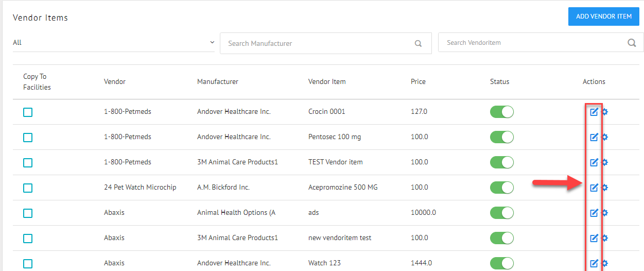The width and height of the screenshot is (644, 271).
Task: Open settings gear for Crocin 0001
Action: 605,112
